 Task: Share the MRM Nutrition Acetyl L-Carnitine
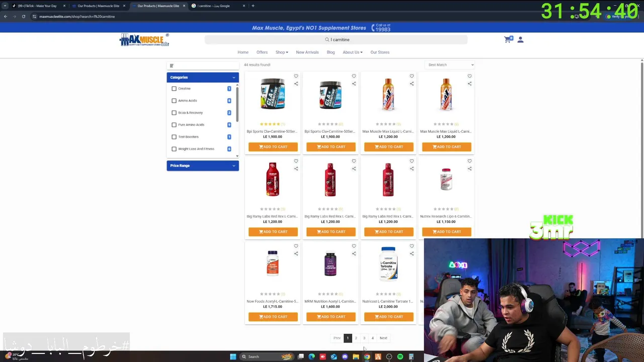coord(354,253)
